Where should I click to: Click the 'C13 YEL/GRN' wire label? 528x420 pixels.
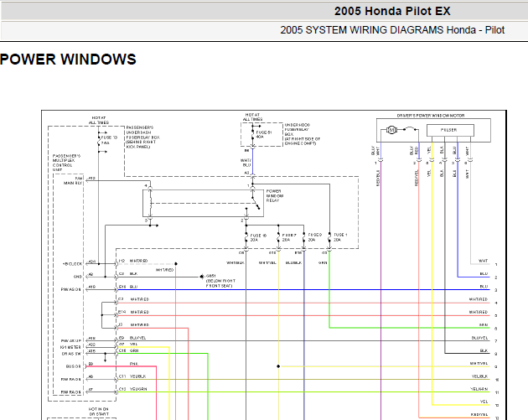(133, 389)
